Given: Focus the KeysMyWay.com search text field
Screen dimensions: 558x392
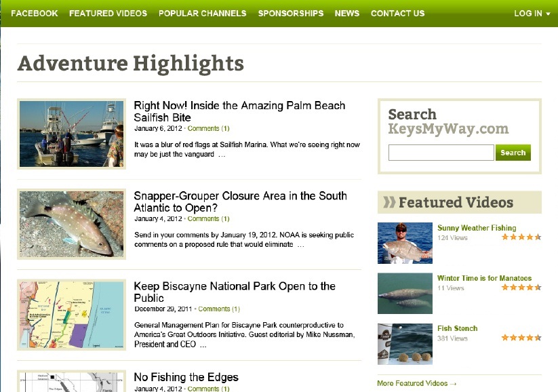Looking at the screenshot, I should [441, 153].
